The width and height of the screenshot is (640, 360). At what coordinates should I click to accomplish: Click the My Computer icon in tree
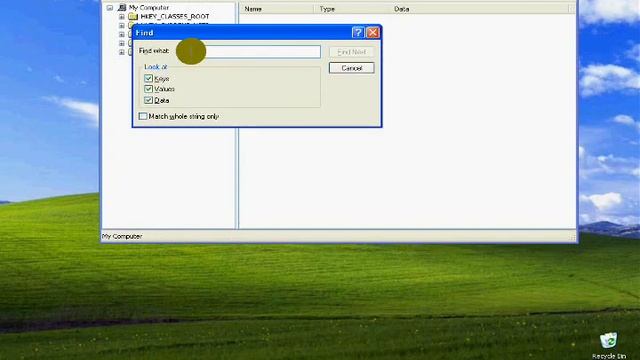[x=122, y=7]
